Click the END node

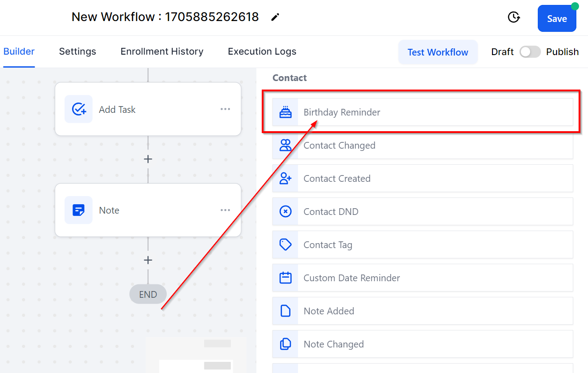click(x=148, y=295)
